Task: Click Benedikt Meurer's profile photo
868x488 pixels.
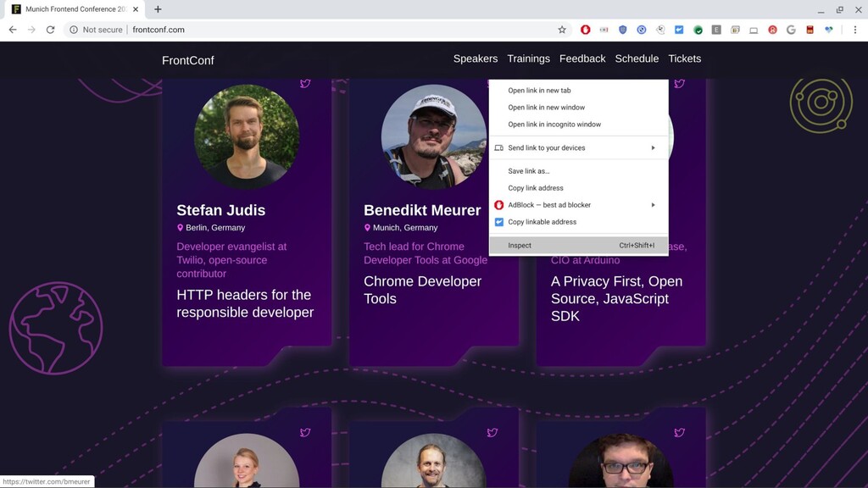Action: point(434,136)
